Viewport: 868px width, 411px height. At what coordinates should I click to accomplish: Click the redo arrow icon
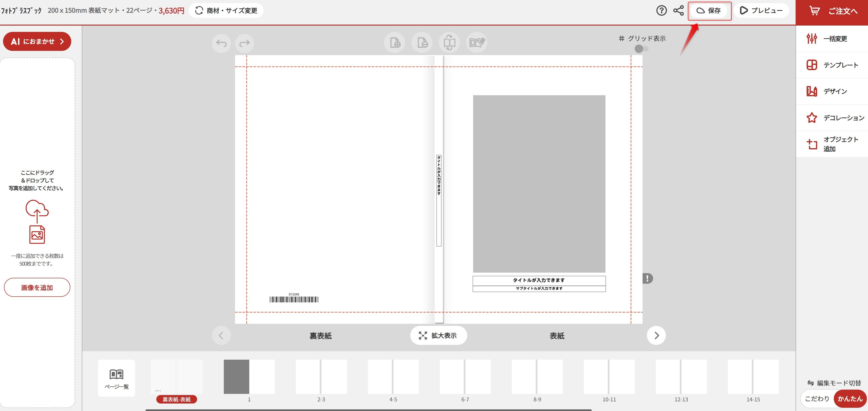point(245,43)
